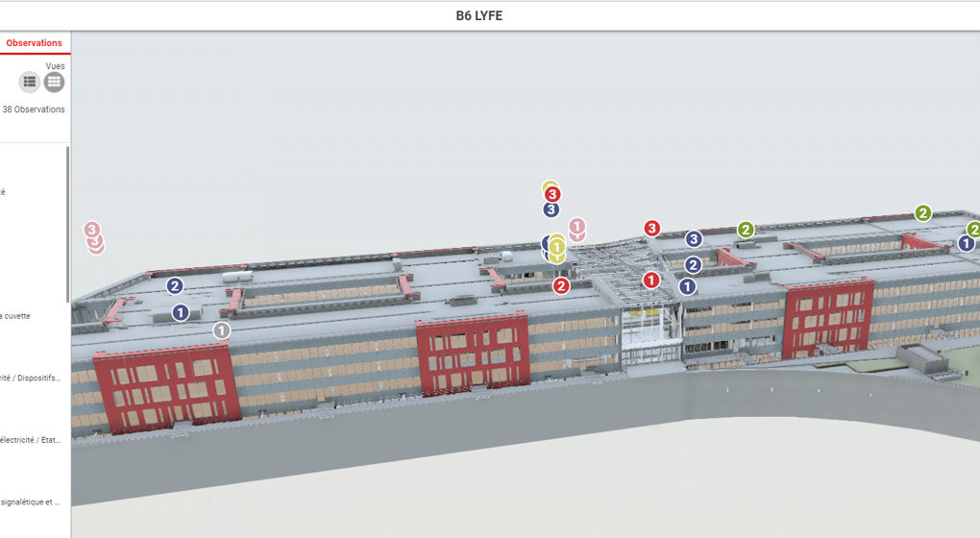Screen dimensions: 980x538
Task: Switch to list view in Vues
Action: [x=30, y=83]
